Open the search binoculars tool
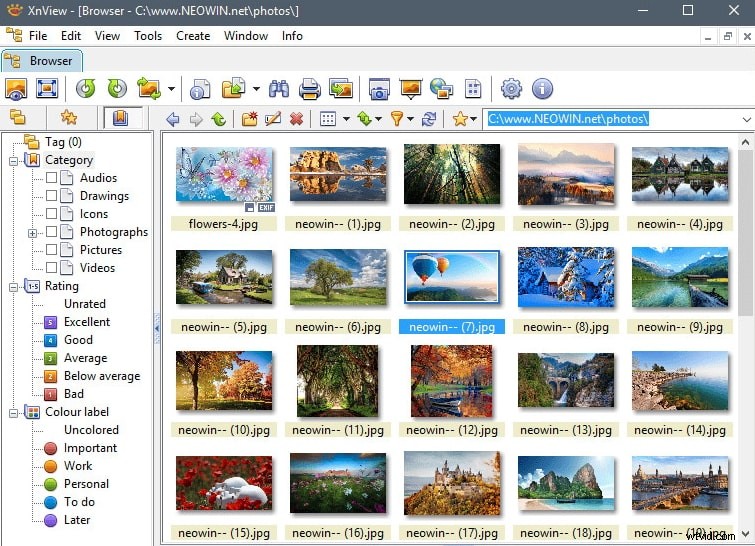The height and width of the screenshot is (546, 755). [279, 89]
